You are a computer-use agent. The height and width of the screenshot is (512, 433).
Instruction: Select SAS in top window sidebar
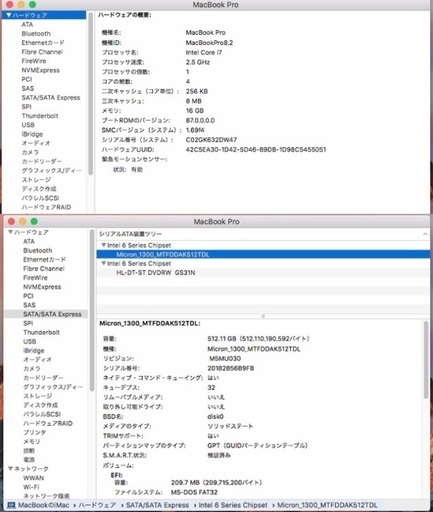28,88
